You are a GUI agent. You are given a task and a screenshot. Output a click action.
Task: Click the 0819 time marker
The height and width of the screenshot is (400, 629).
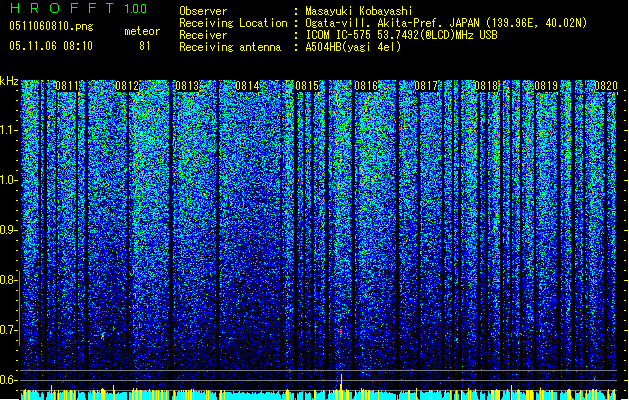546,86
